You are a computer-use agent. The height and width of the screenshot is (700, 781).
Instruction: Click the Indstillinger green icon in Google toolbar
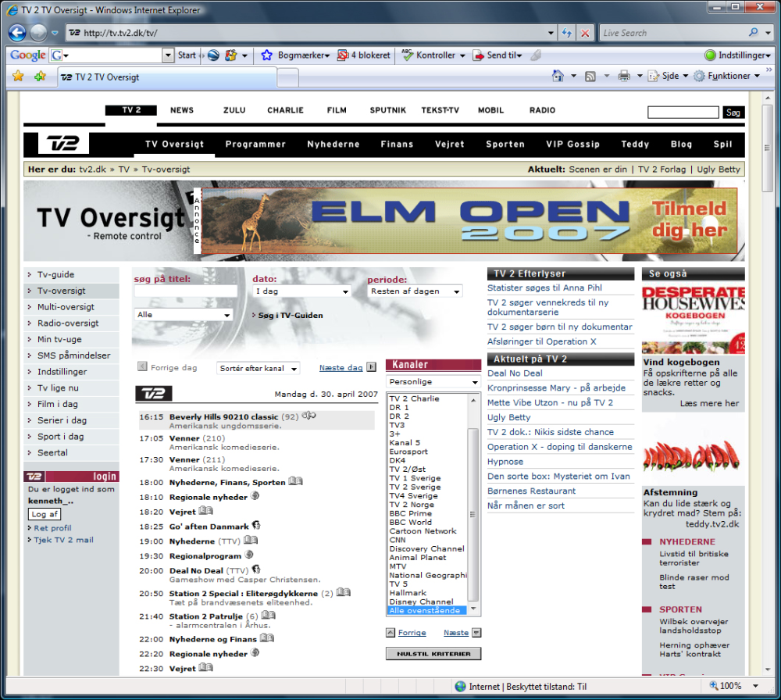tap(710, 55)
